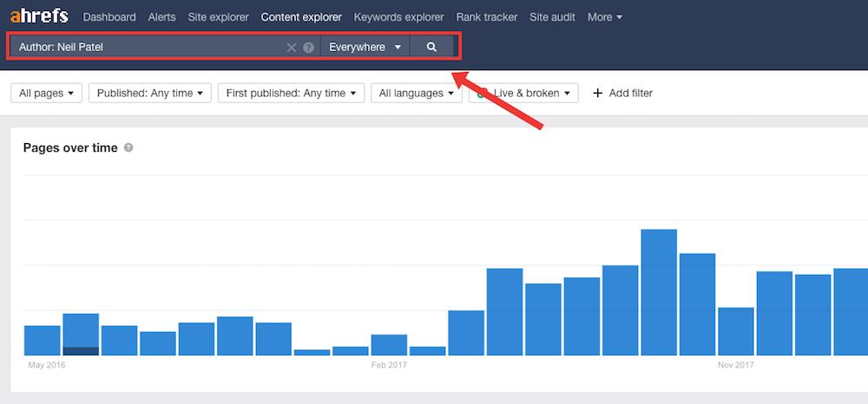Image resolution: width=868 pixels, height=404 pixels.
Task: Open the Live & broken filter dropdown
Action: tap(523, 94)
